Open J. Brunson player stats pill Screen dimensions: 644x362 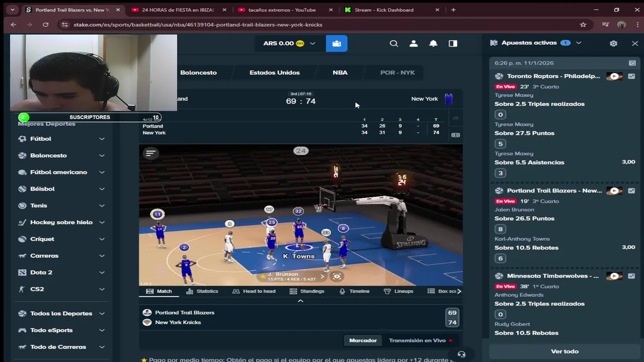292,276
